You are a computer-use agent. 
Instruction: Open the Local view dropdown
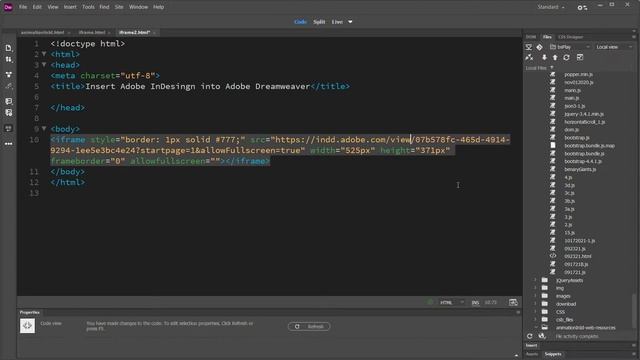click(614, 47)
